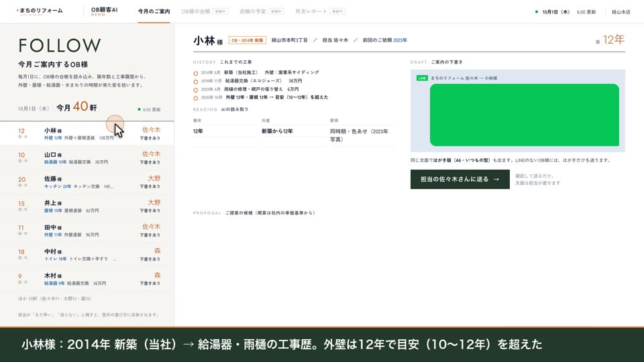Click the 2023年 previous request link
The height and width of the screenshot is (362, 644).
(400, 40)
